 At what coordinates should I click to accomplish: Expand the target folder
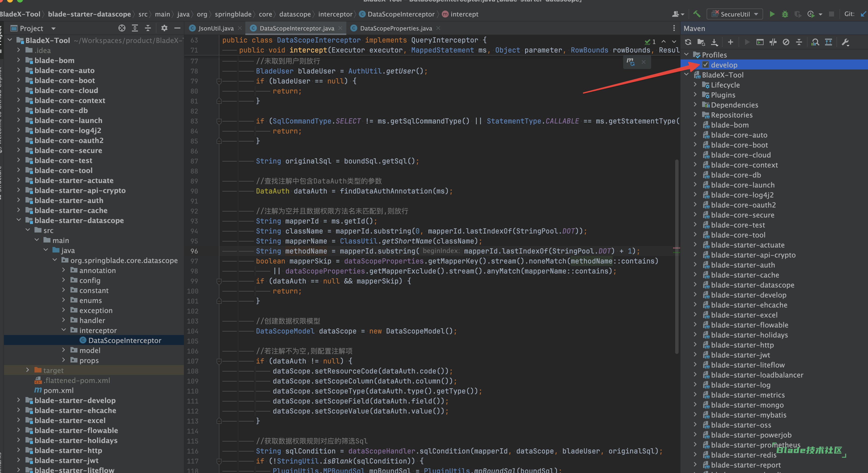pyautogui.click(x=28, y=370)
